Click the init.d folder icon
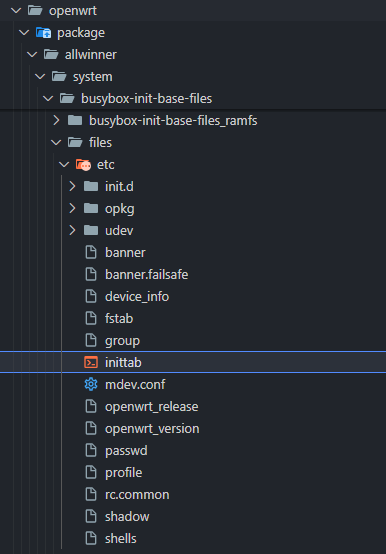The width and height of the screenshot is (386, 554). click(91, 186)
